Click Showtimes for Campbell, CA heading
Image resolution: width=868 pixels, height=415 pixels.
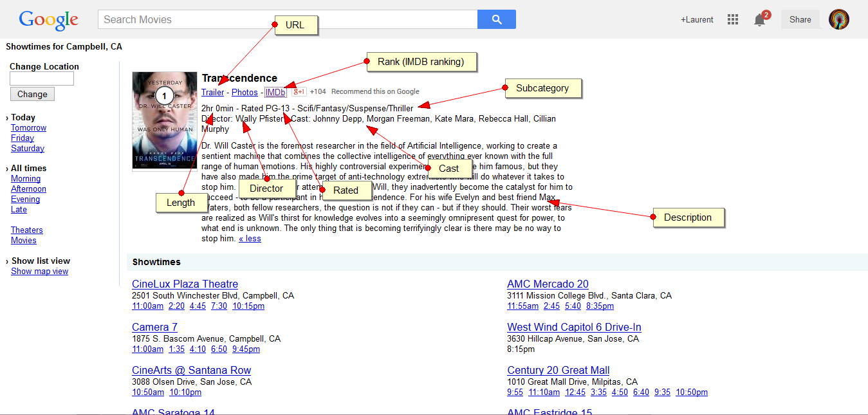64,47
